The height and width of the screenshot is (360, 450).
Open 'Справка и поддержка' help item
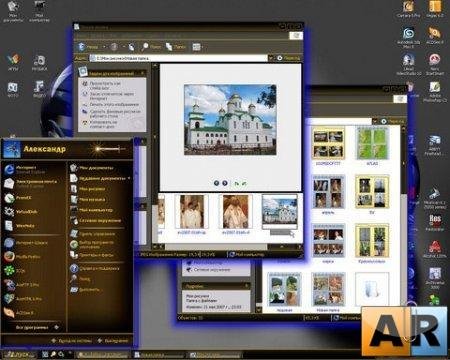[95, 268]
